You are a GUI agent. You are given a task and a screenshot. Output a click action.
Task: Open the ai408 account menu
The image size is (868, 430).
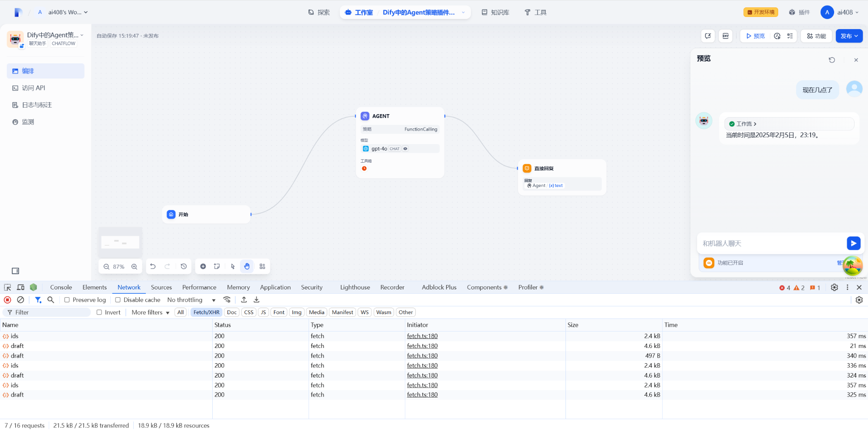[x=839, y=12]
